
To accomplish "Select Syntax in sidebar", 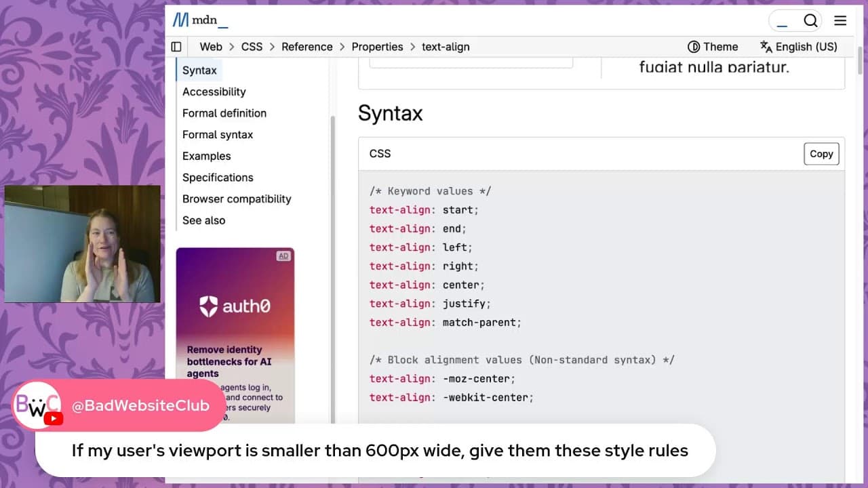I will 199,70.
